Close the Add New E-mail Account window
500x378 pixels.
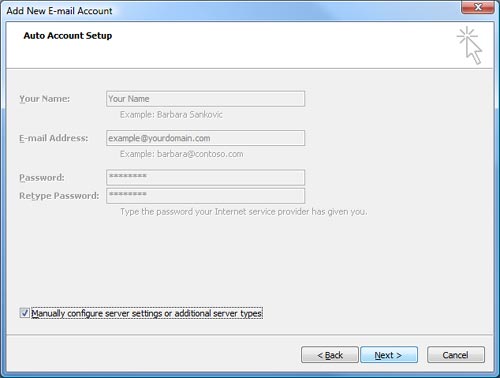coord(478,7)
